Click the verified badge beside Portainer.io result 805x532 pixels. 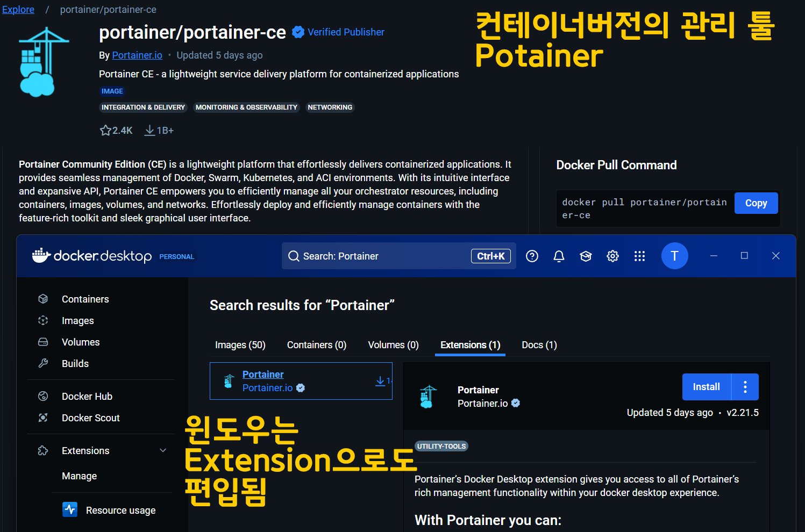(x=301, y=388)
